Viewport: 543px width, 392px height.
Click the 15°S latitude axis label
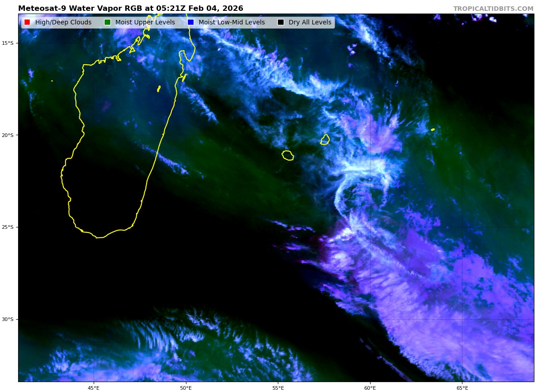pyautogui.click(x=8, y=43)
